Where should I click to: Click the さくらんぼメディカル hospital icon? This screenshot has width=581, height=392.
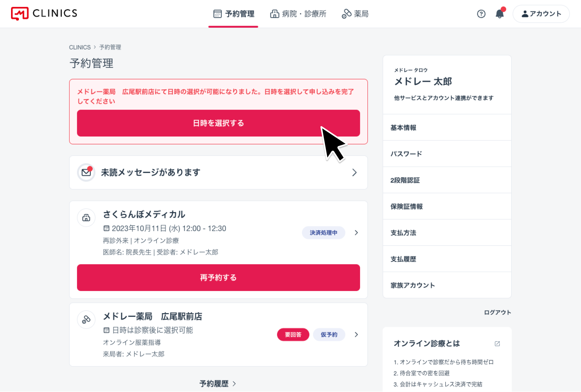[86, 218]
